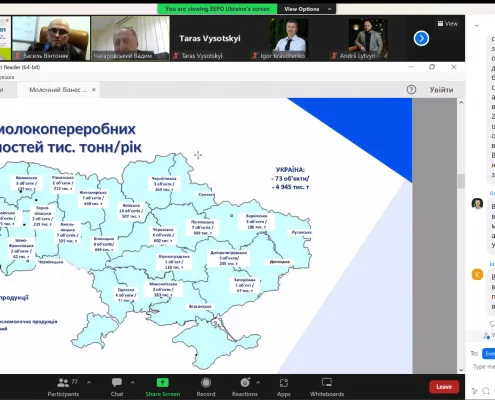Open the View Options dropdown
Image resolution: width=495 pixels, height=400 pixels.
(x=307, y=9)
